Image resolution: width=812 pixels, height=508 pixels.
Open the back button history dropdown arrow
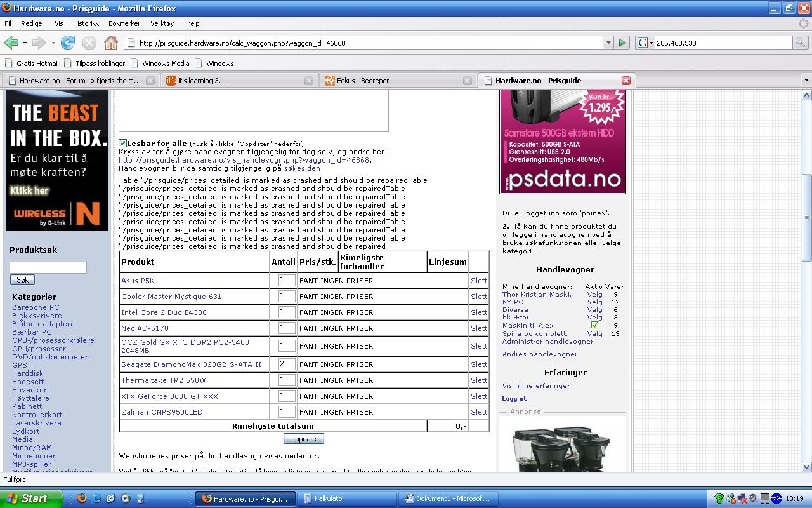(25, 43)
